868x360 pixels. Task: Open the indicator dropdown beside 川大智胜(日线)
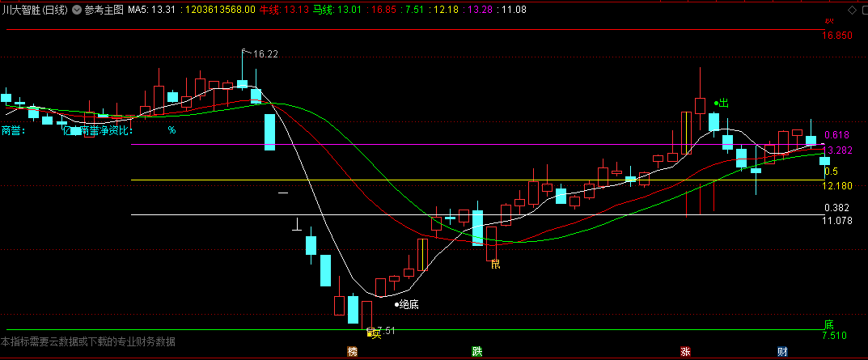(x=76, y=10)
